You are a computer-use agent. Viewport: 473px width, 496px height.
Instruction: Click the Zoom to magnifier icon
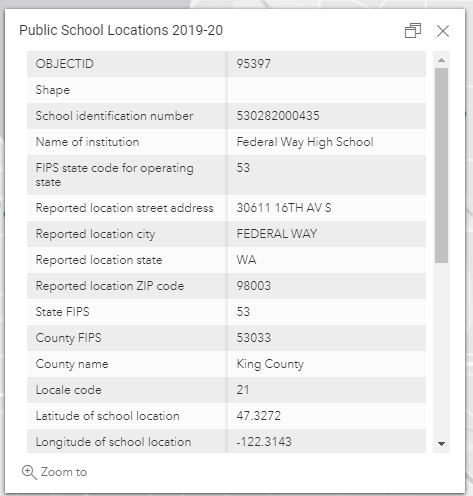pos(29,472)
